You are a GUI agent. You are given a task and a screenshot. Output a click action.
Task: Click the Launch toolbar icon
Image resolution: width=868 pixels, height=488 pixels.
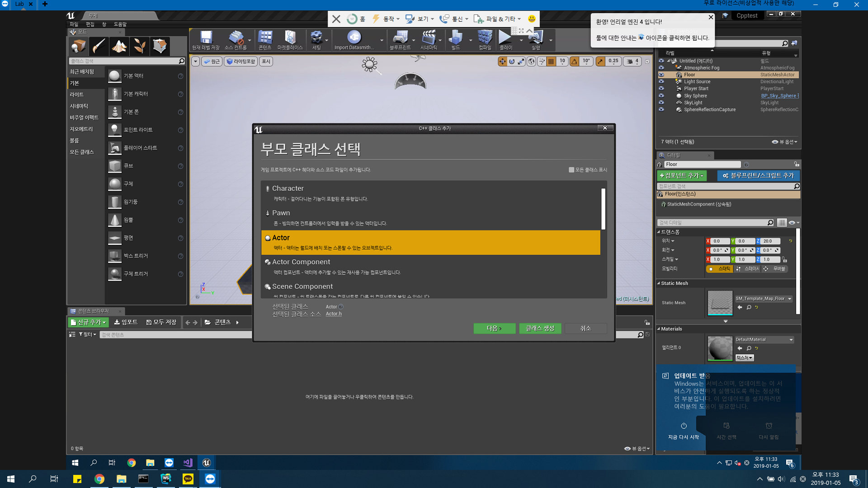click(536, 40)
